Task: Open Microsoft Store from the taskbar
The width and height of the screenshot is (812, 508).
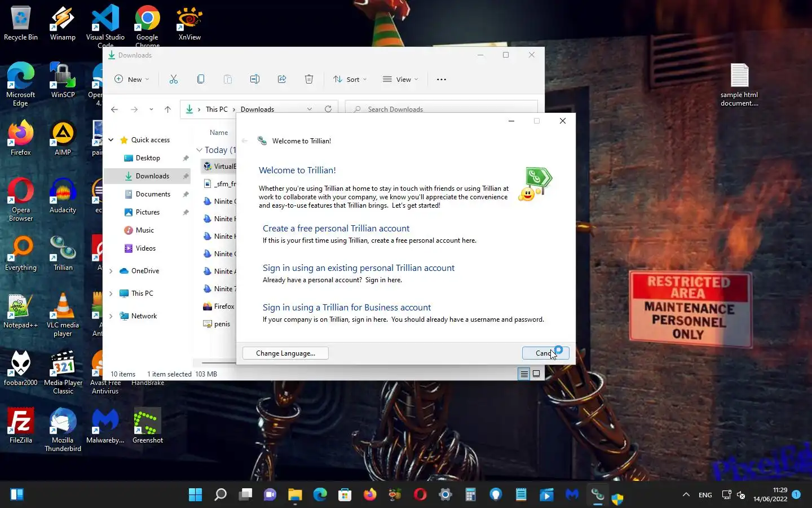Action: (x=345, y=495)
